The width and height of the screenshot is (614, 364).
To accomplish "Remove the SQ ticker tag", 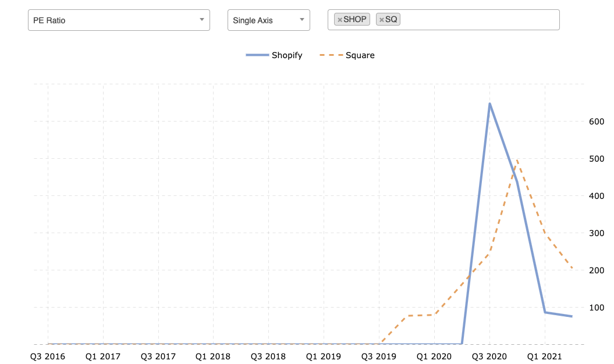I will pyautogui.click(x=382, y=20).
